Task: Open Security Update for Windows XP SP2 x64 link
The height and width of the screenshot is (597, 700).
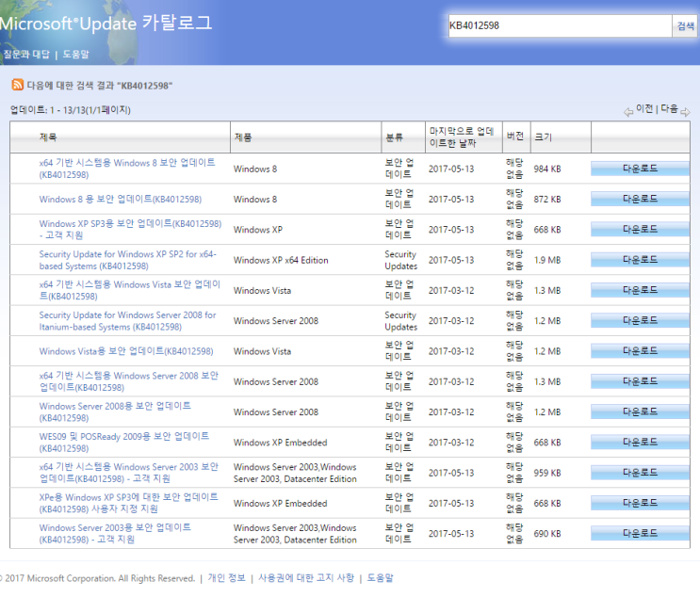Action: click(128, 260)
